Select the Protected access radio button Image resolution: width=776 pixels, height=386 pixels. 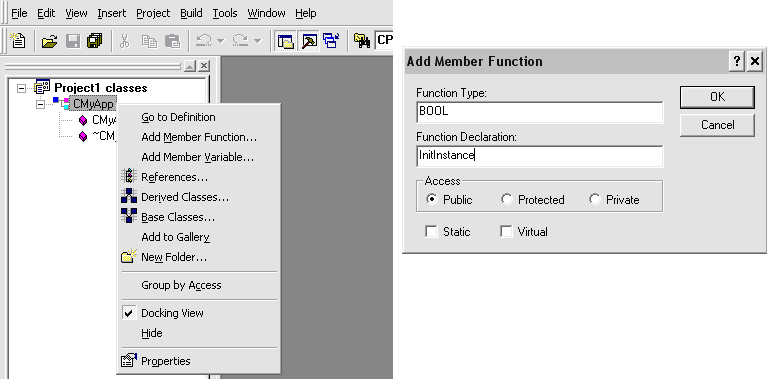[x=506, y=199]
